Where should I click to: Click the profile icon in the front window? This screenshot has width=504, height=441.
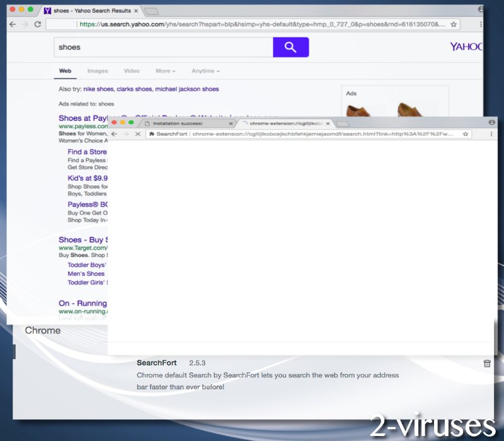[x=491, y=122]
